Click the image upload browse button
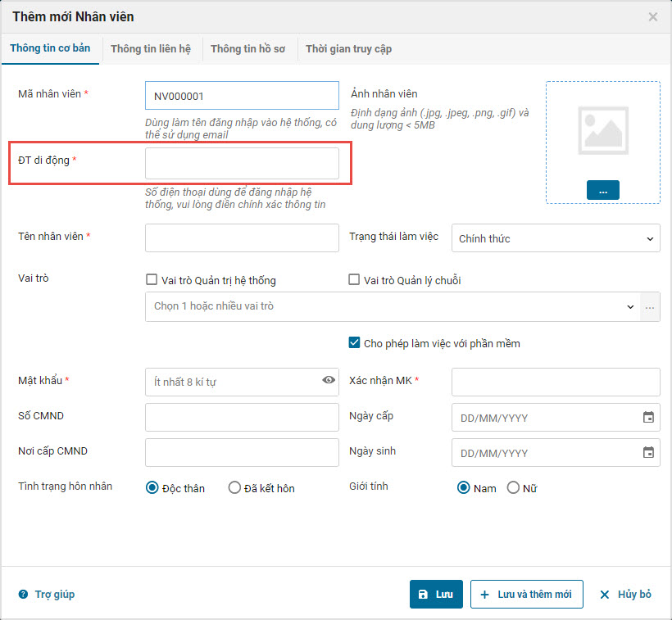This screenshot has width=672, height=620. (602, 190)
